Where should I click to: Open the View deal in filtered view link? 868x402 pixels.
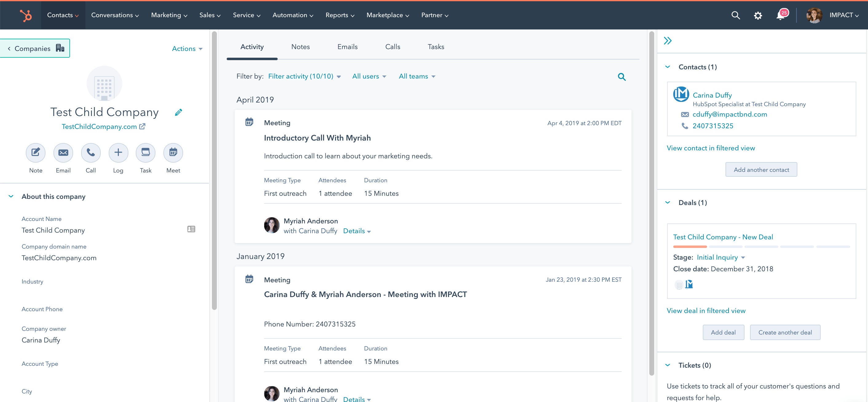point(706,311)
